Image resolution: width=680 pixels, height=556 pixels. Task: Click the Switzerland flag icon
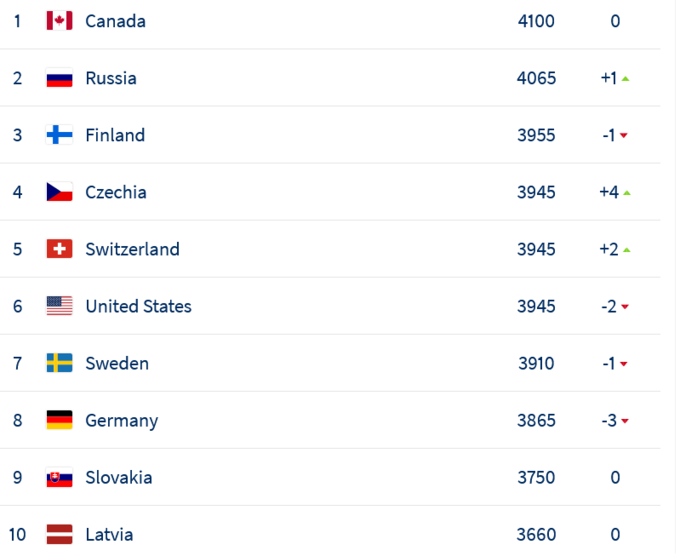pyautogui.click(x=59, y=249)
